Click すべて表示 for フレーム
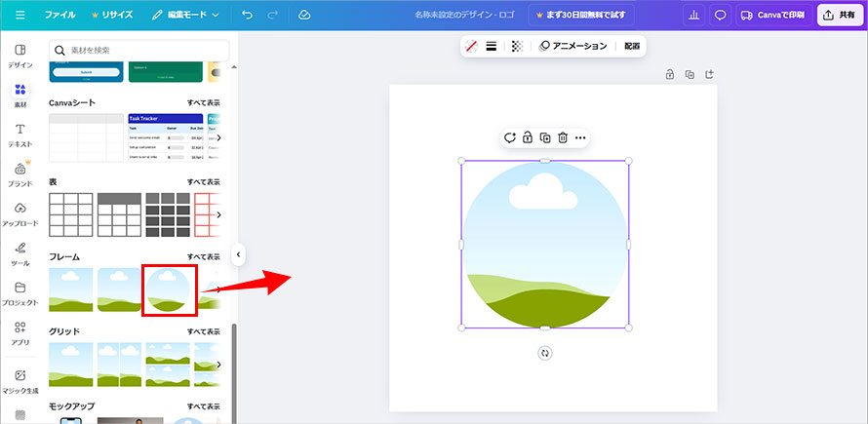Image resolution: width=868 pixels, height=424 pixels. [x=203, y=256]
